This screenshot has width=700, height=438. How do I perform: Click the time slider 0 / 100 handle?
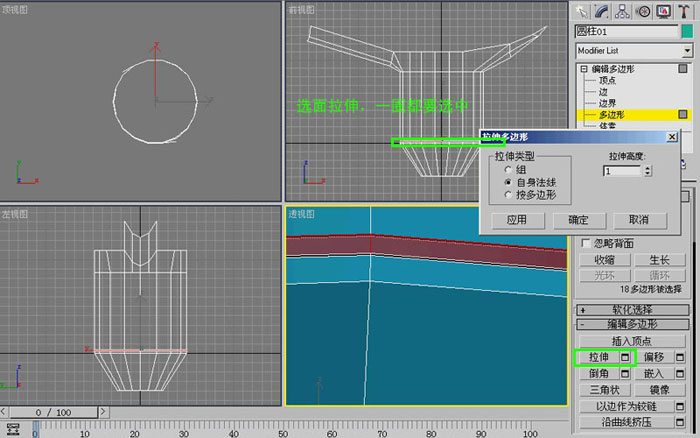pyautogui.click(x=54, y=413)
